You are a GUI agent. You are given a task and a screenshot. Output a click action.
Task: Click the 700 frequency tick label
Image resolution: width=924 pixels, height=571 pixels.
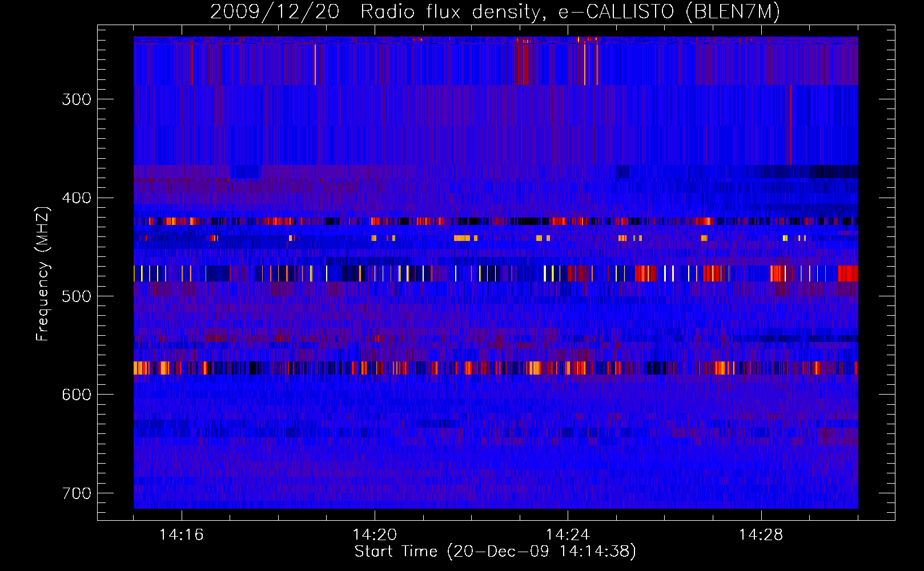pos(77,493)
